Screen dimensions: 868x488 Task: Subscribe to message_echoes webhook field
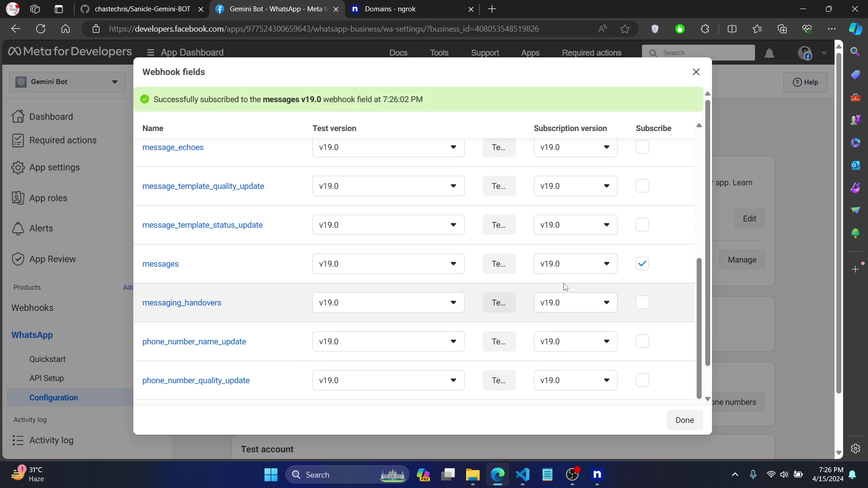(642, 147)
